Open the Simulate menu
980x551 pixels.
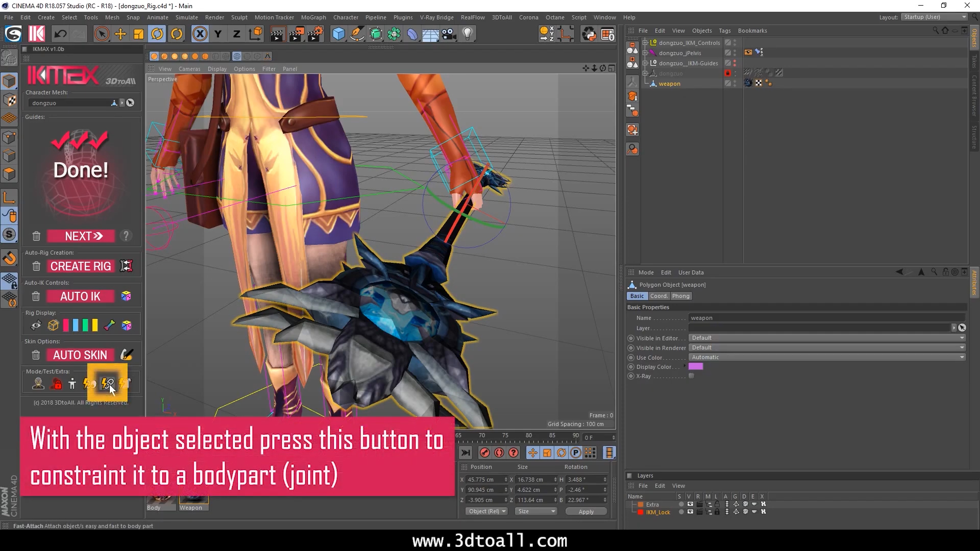(187, 17)
